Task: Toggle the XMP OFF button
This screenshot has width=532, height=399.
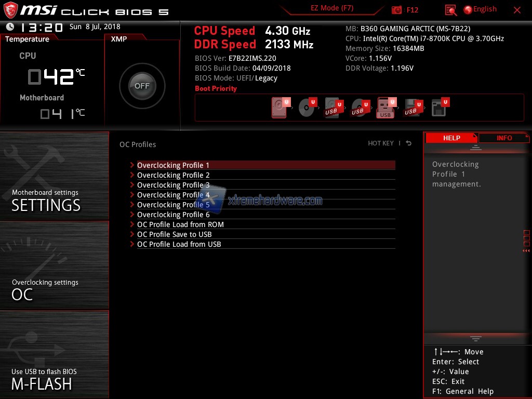Action: tap(142, 86)
